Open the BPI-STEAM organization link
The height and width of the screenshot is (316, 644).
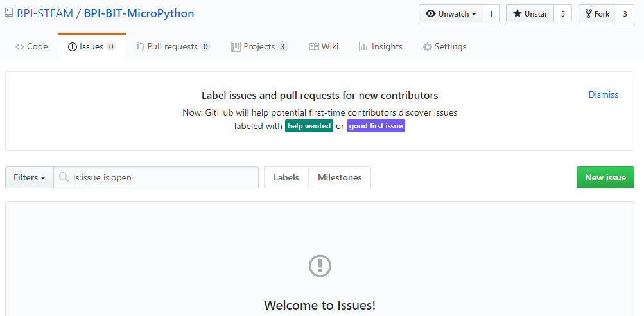click(x=45, y=13)
